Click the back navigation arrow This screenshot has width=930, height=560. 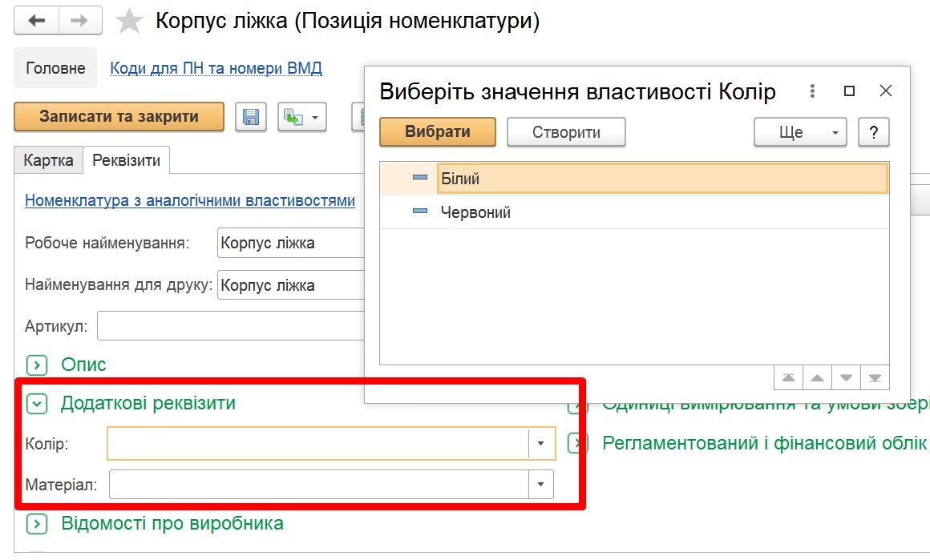[36, 21]
